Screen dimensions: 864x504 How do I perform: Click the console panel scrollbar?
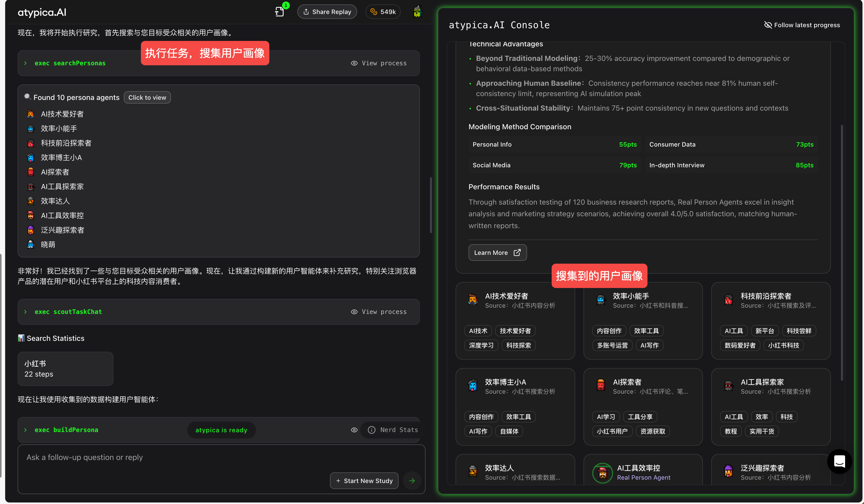842,253
